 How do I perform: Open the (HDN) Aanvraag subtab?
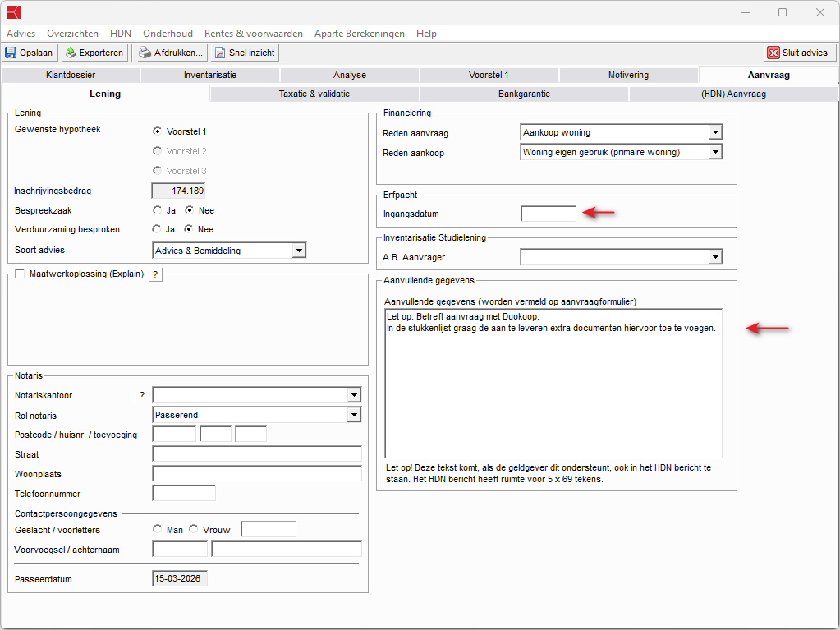[733, 94]
